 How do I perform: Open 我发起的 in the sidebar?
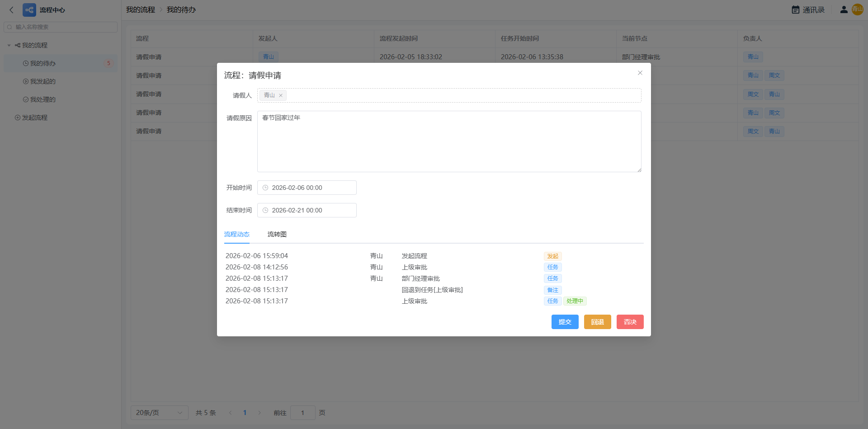pyautogui.click(x=42, y=81)
